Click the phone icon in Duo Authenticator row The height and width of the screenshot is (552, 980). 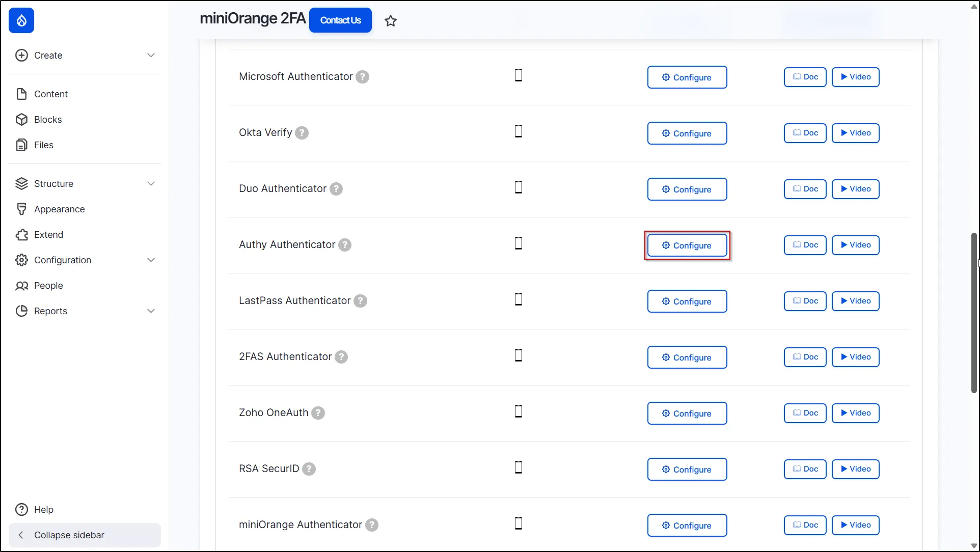point(519,187)
